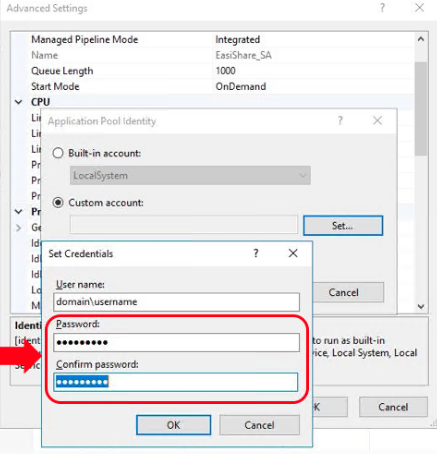
Task: Close the Set Credentials dialog
Action: 293,253
